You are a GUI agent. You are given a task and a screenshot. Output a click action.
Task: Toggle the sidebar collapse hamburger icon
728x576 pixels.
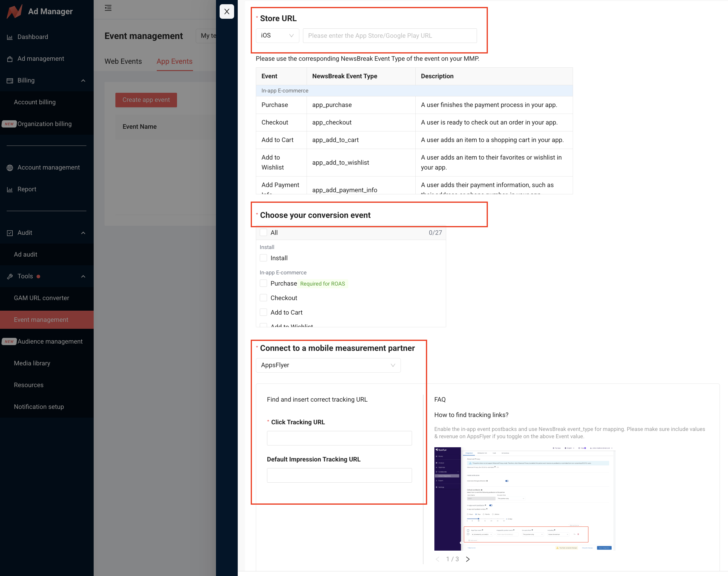coord(108,8)
